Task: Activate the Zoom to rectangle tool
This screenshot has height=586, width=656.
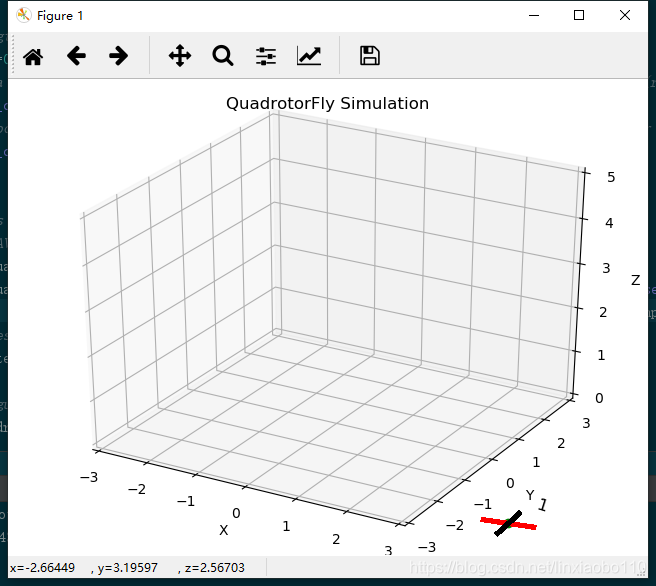Action: pos(223,56)
